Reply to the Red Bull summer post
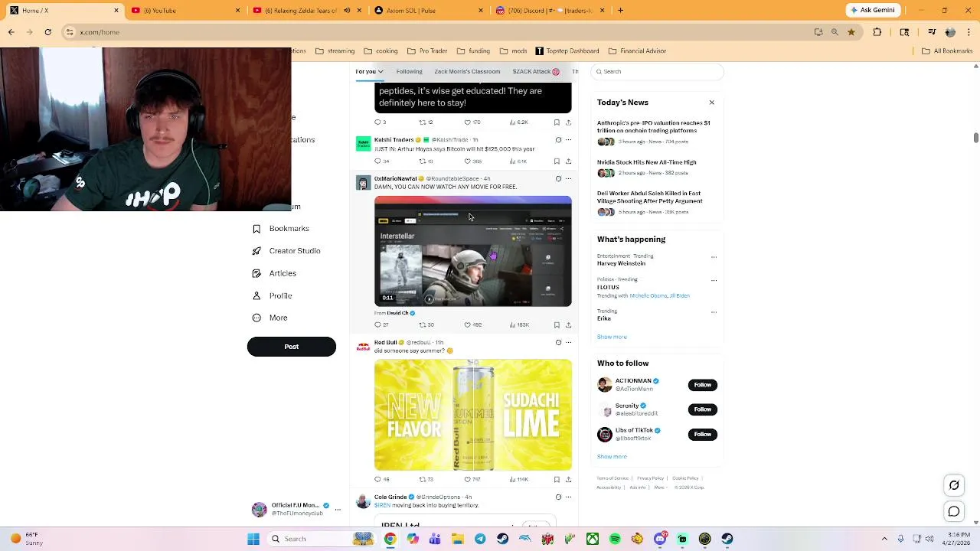The image size is (980, 551). click(x=377, y=479)
